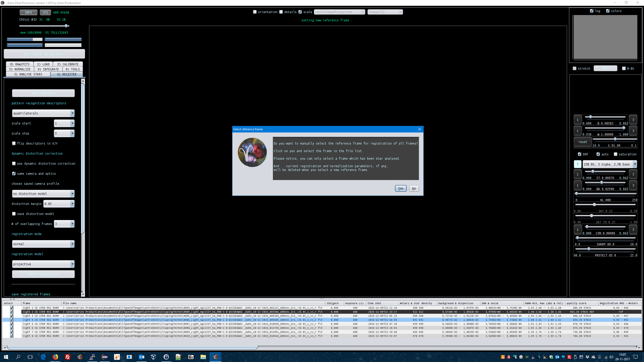Uncheck same camera and optics
The height and width of the screenshot is (362, 644).
coord(14,174)
